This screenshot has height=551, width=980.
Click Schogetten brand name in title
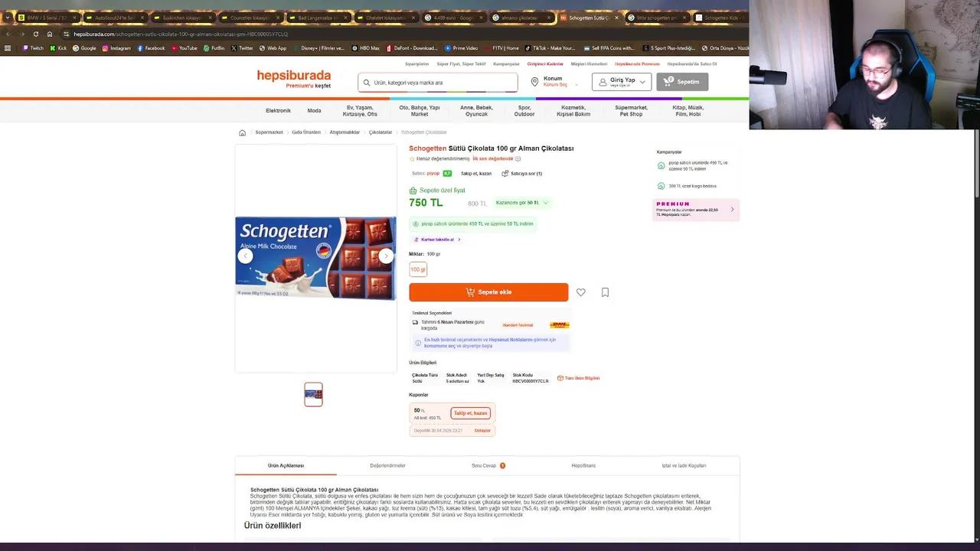tap(427, 148)
